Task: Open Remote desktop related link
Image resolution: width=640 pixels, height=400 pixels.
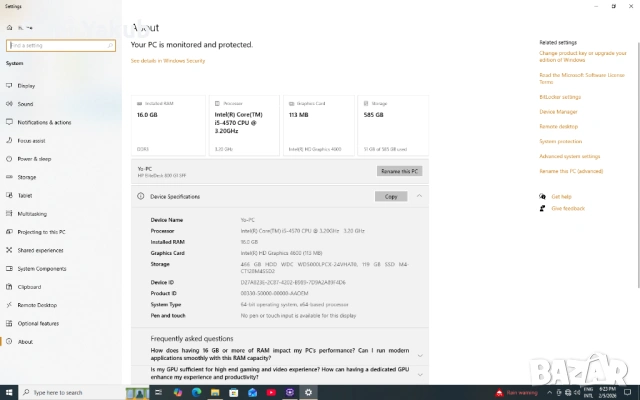Action: (558, 127)
